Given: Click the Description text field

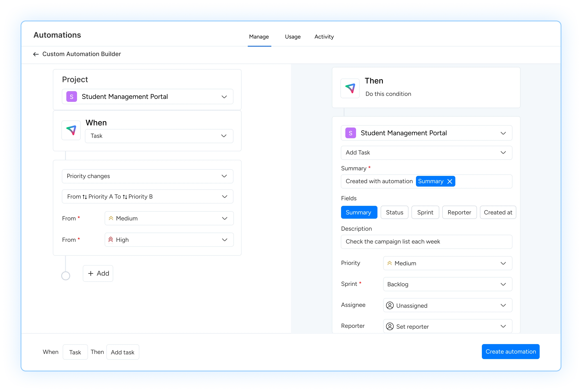Looking at the screenshot, I should coord(426,242).
